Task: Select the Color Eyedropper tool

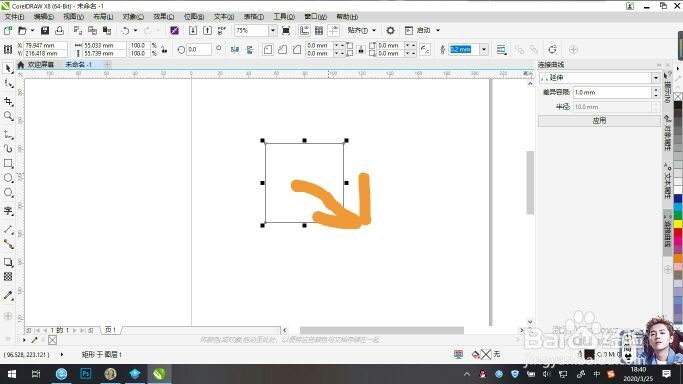Action: (x=8, y=295)
